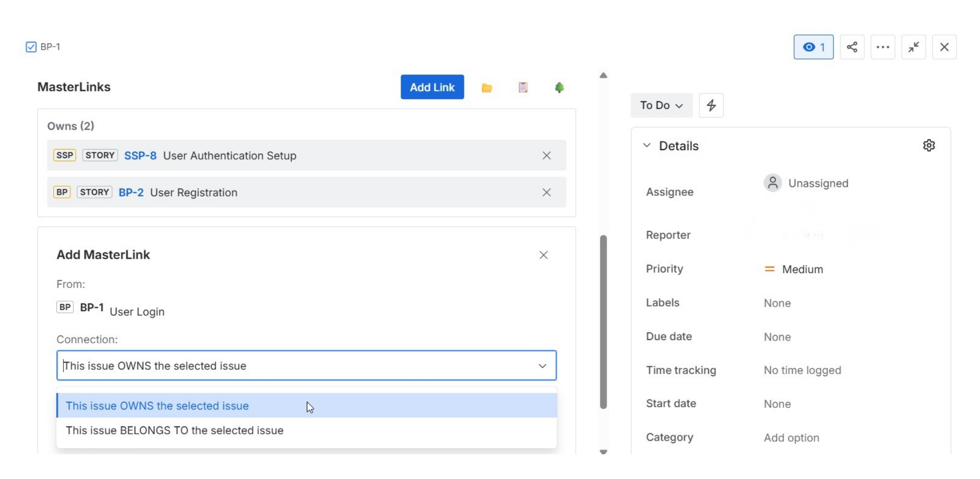Image resolution: width=980 pixels, height=479 pixels.
Task: Click the 'User Authentication Setup' title
Action: tap(230, 155)
